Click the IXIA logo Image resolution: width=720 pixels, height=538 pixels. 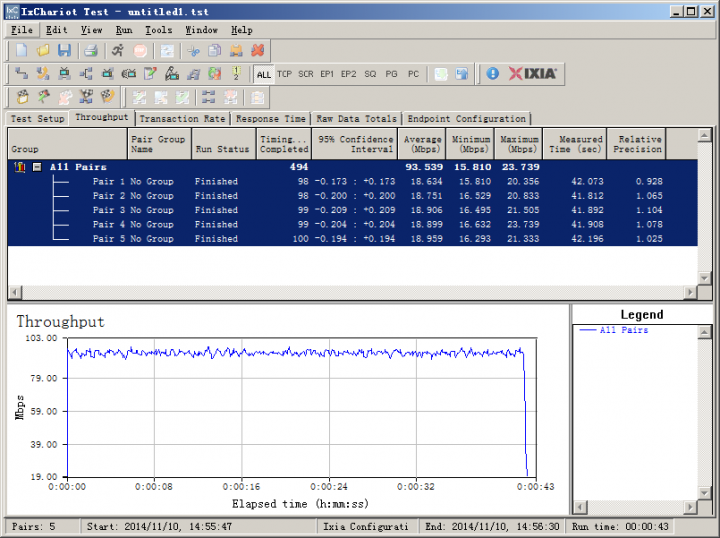533,73
